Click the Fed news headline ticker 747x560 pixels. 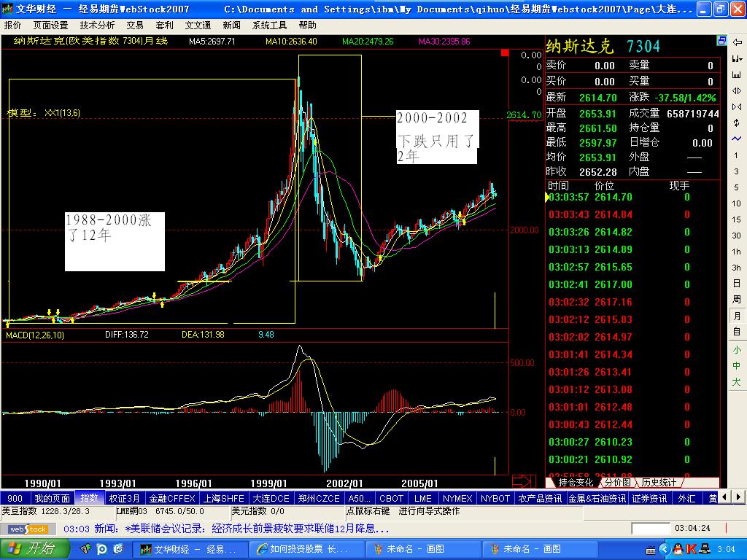tap(226, 529)
